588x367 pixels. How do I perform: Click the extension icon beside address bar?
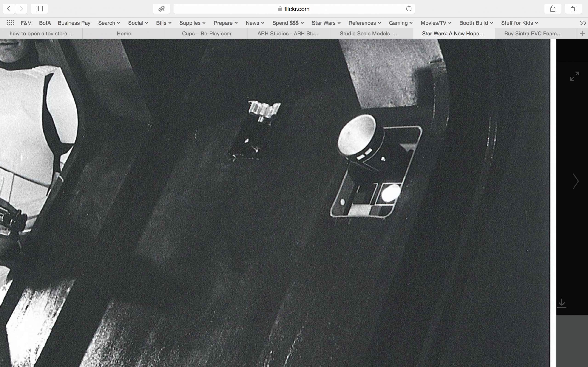[161, 9]
